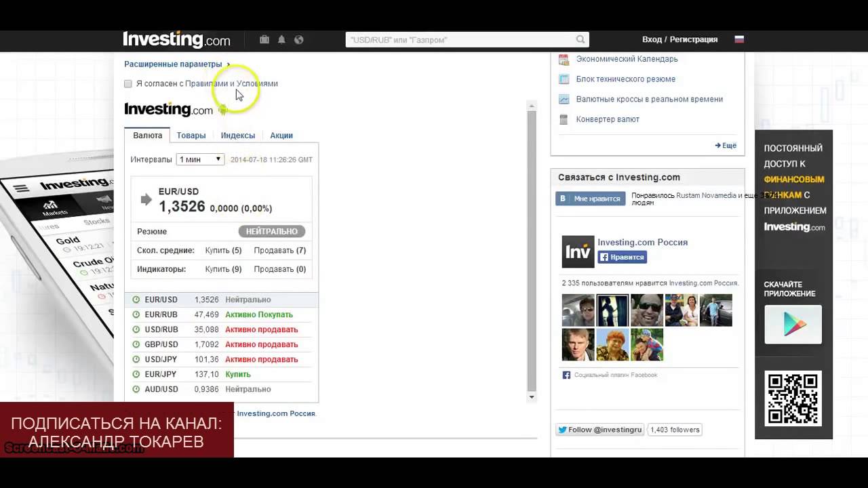Click the fan photo wearing sunglasses
The height and width of the screenshot is (488, 868).
coord(647,310)
